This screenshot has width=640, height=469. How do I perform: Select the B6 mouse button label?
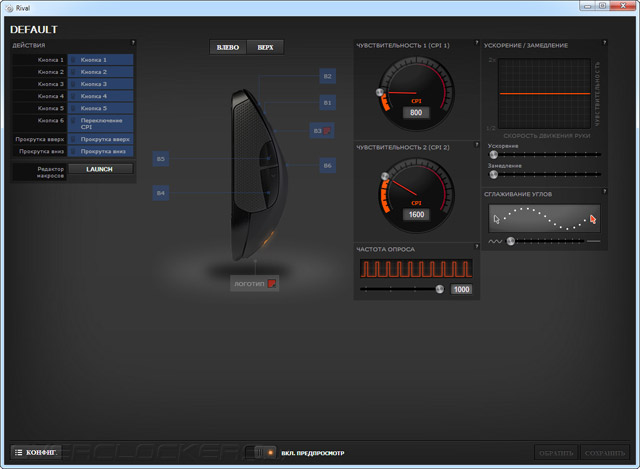pos(327,165)
